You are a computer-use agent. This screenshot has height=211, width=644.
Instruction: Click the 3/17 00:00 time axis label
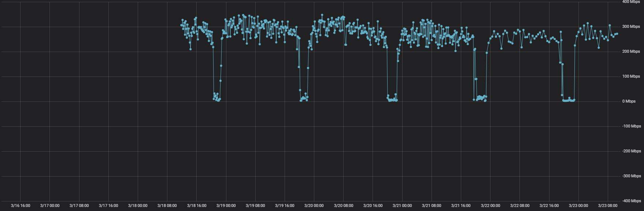click(50, 206)
